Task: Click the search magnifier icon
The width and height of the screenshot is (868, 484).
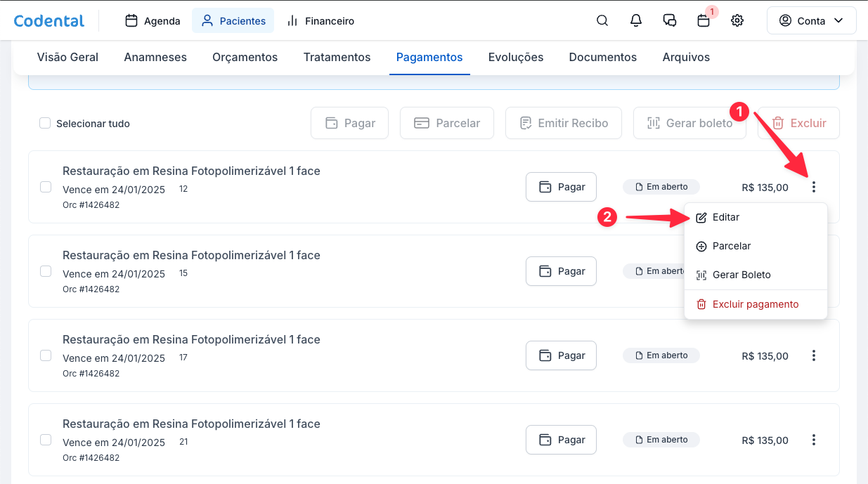Action: point(602,21)
